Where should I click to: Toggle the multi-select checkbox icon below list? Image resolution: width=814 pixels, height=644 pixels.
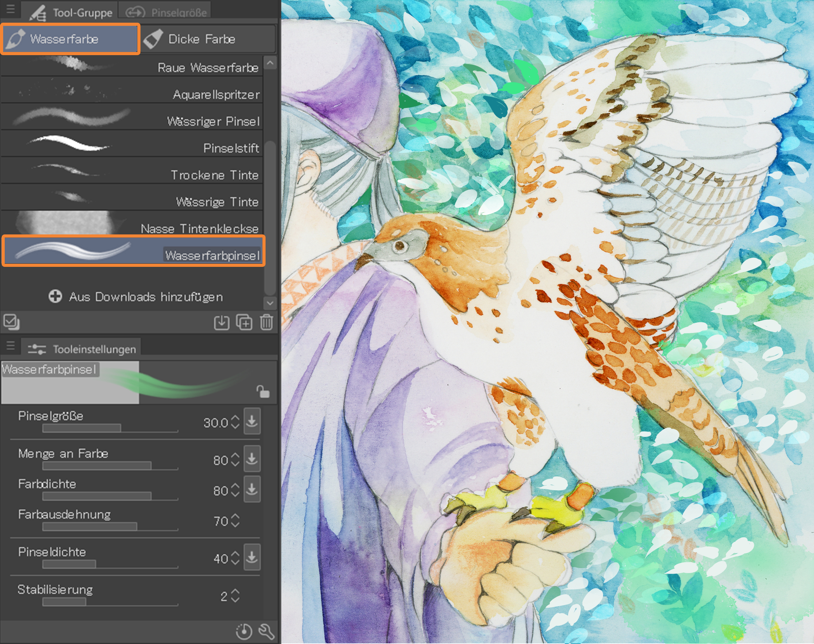(11, 322)
